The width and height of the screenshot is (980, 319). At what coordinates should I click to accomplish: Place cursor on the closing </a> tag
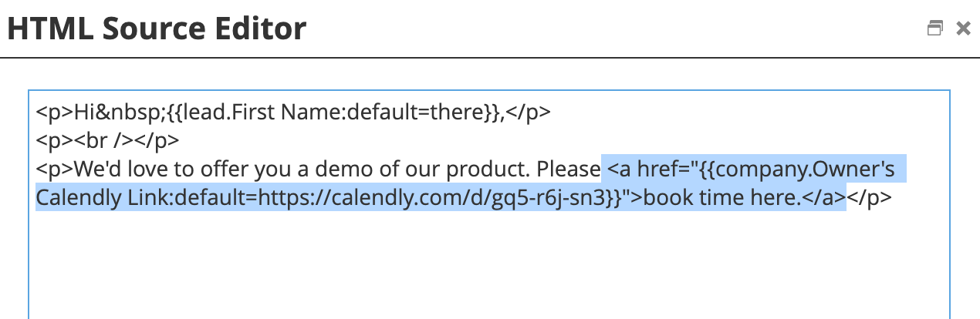(823, 197)
